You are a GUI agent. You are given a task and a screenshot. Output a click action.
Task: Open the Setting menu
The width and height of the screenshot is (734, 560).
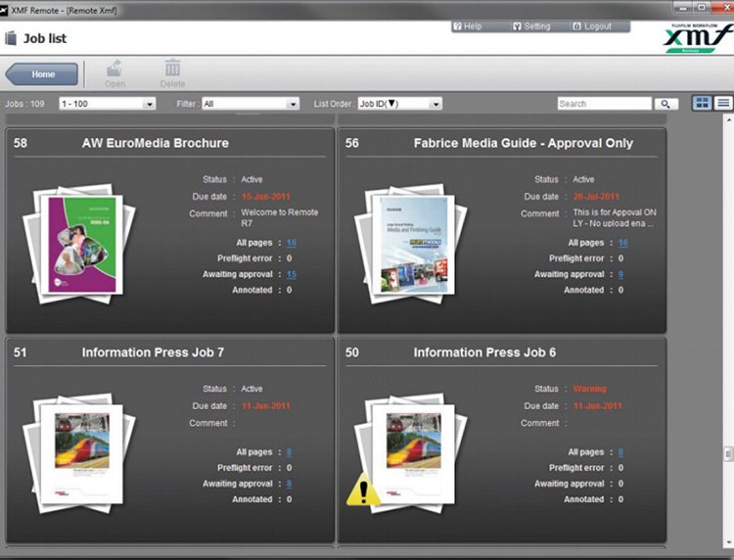tap(531, 26)
